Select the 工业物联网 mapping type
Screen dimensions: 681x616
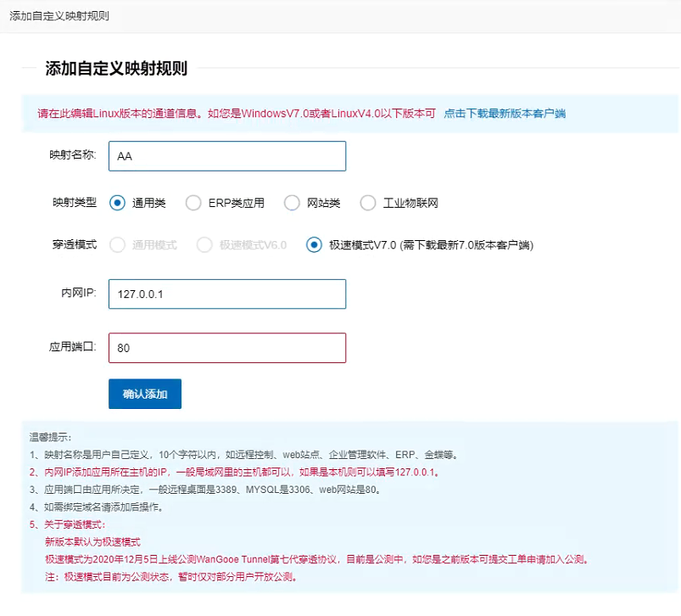368,203
